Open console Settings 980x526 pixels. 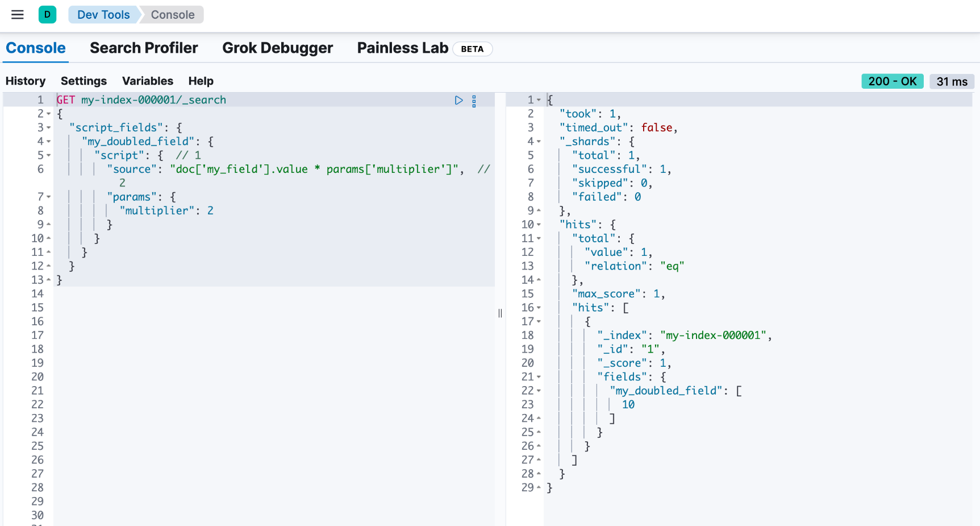[x=84, y=81]
